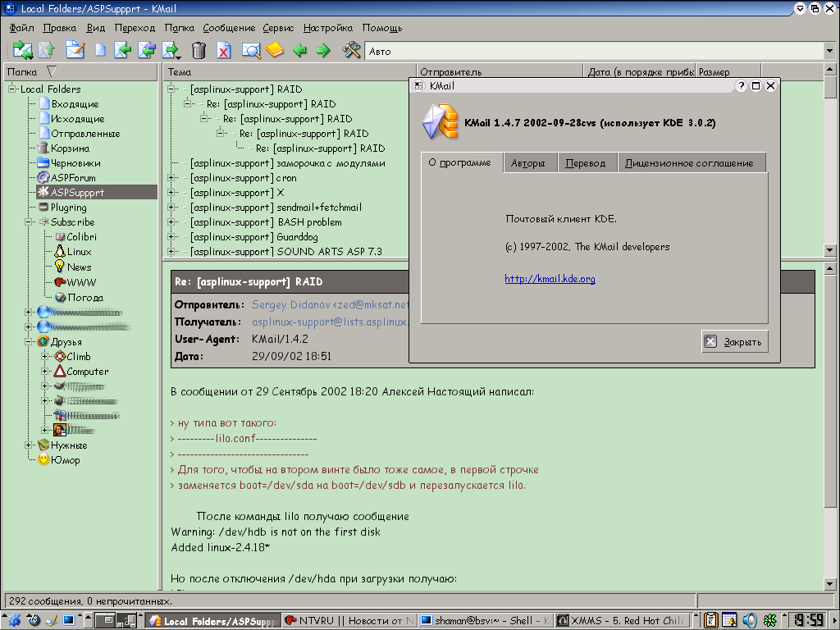Open the Правка menu

pyautogui.click(x=59, y=28)
